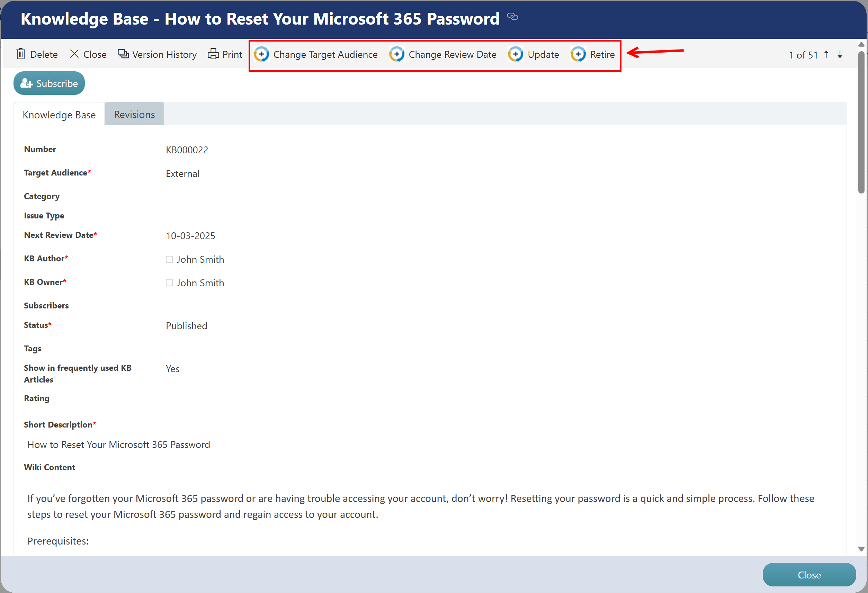This screenshot has width=868, height=593.
Task: Go to previous record with up arrow
Action: pyautogui.click(x=826, y=55)
